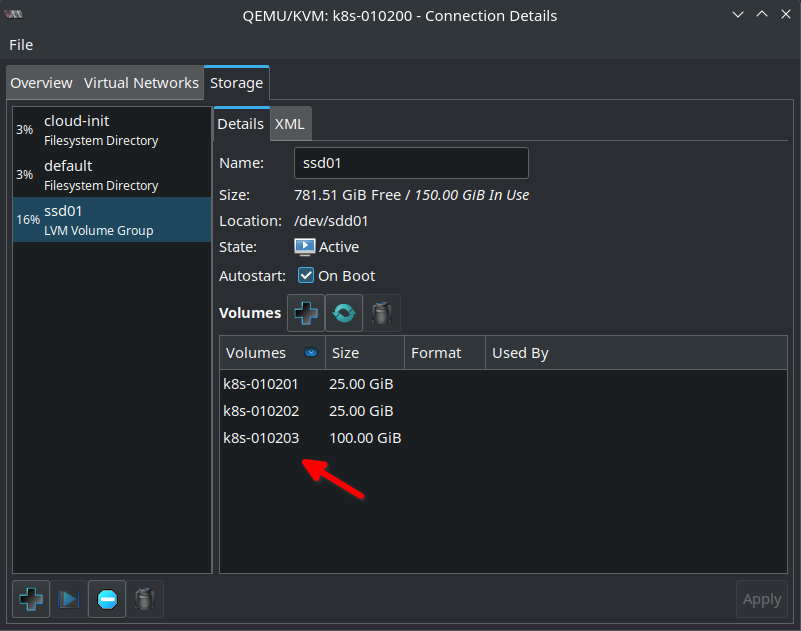Click the /dev/sdd01 location text
Image resolution: width=801 pixels, height=631 pixels.
tap(331, 221)
